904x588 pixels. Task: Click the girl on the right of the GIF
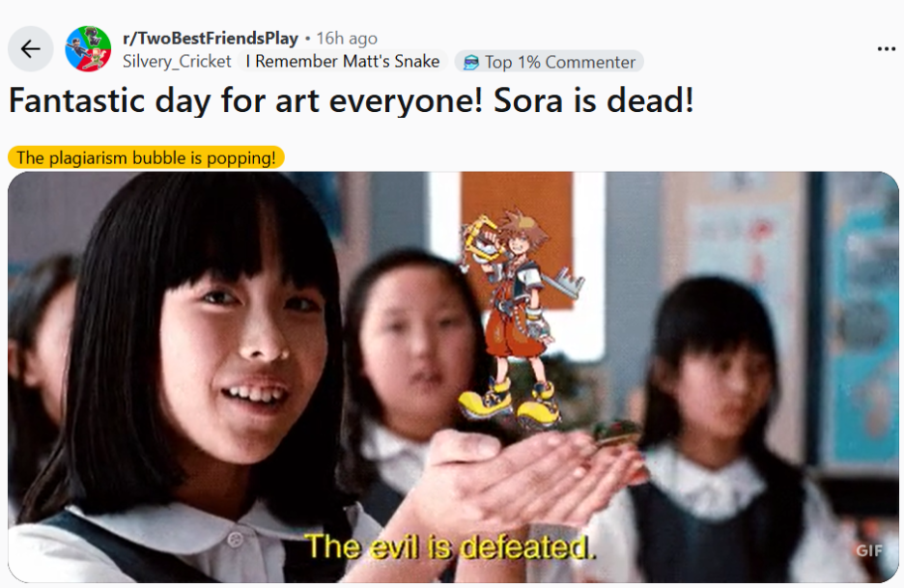click(720, 427)
